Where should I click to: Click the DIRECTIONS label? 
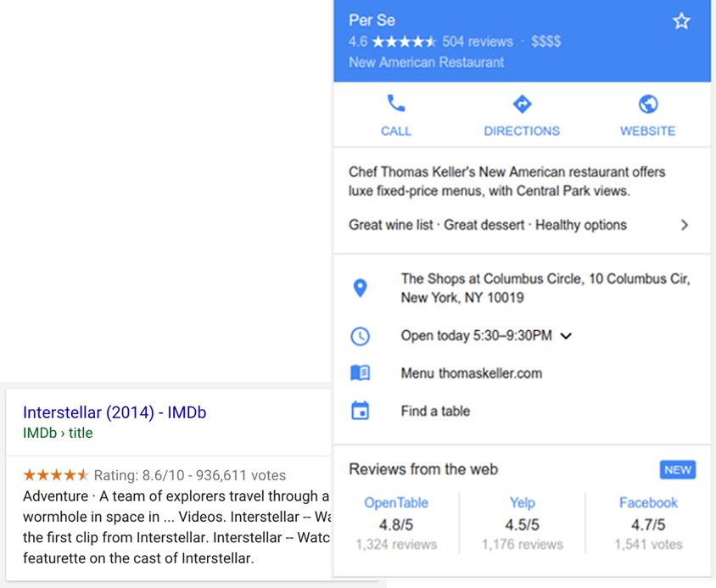tap(522, 132)
